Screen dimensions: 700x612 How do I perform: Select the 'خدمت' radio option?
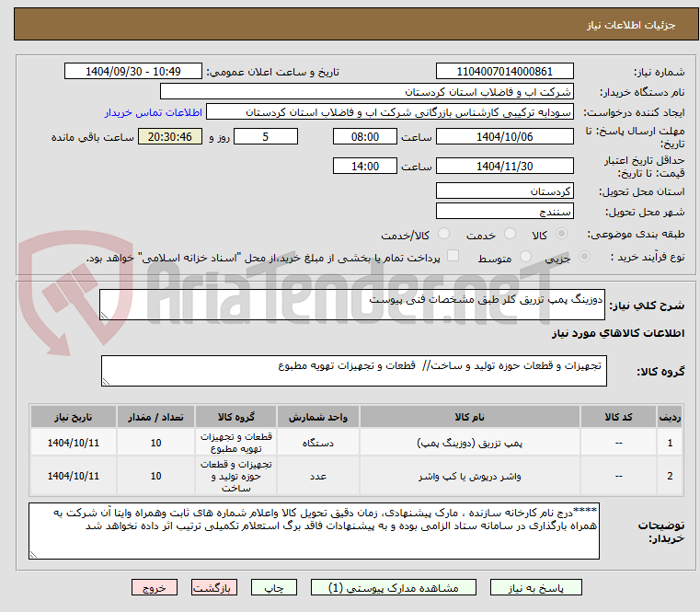510,234
